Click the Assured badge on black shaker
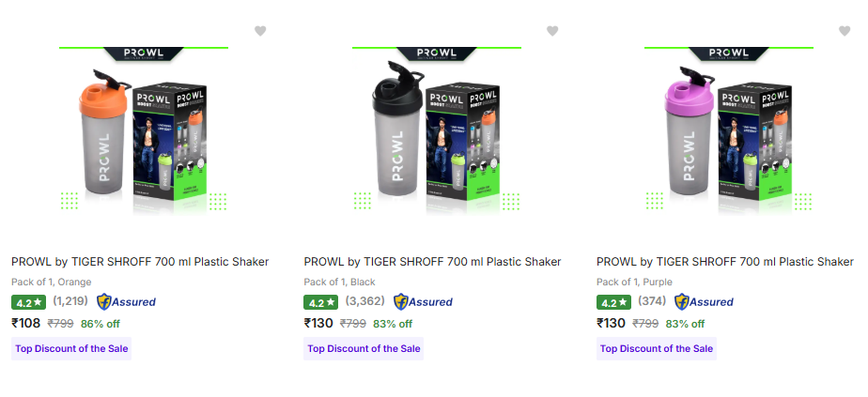868x397 pixels. 423,302
